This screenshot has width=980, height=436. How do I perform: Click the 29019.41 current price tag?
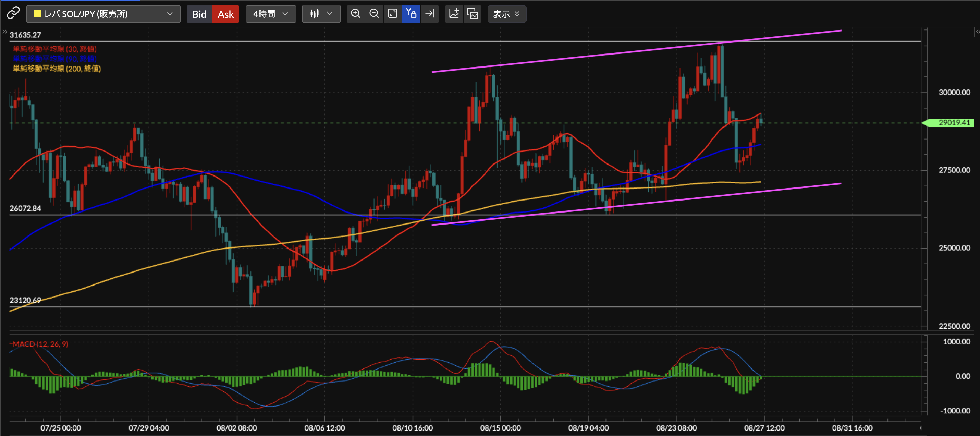click(x=953, y=122)
